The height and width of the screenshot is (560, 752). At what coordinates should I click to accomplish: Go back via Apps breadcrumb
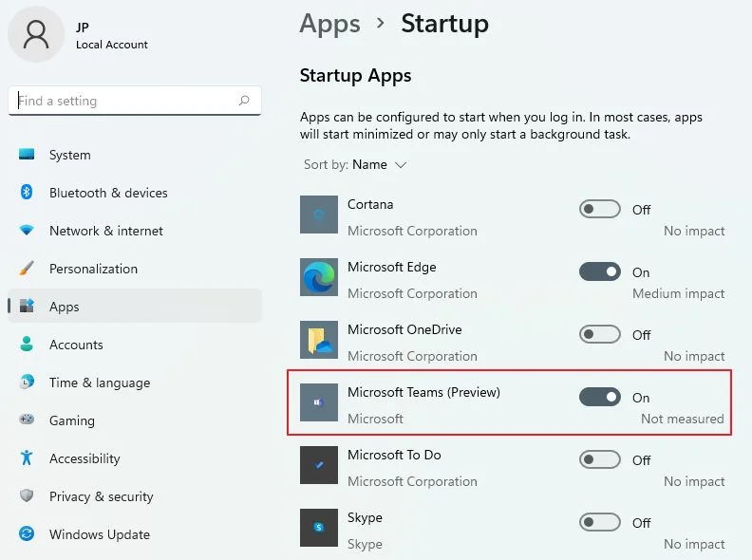pos(330,24)
